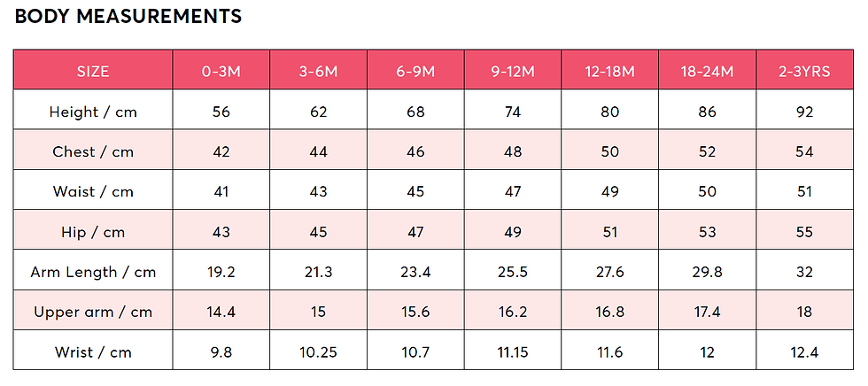This screenshot has width=868, height=386.
Task: Select the 10.25 wrist value cell
Action: click(x=318, y=350)
